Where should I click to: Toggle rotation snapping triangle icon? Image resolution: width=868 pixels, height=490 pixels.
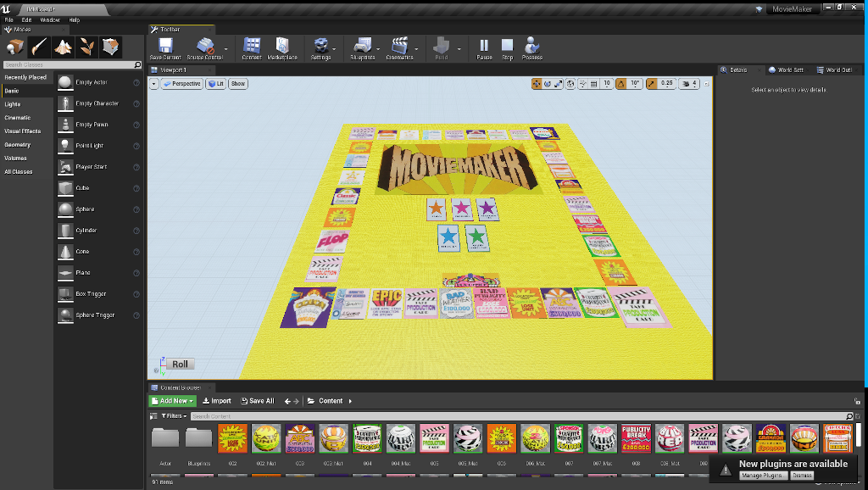[621, 84]
